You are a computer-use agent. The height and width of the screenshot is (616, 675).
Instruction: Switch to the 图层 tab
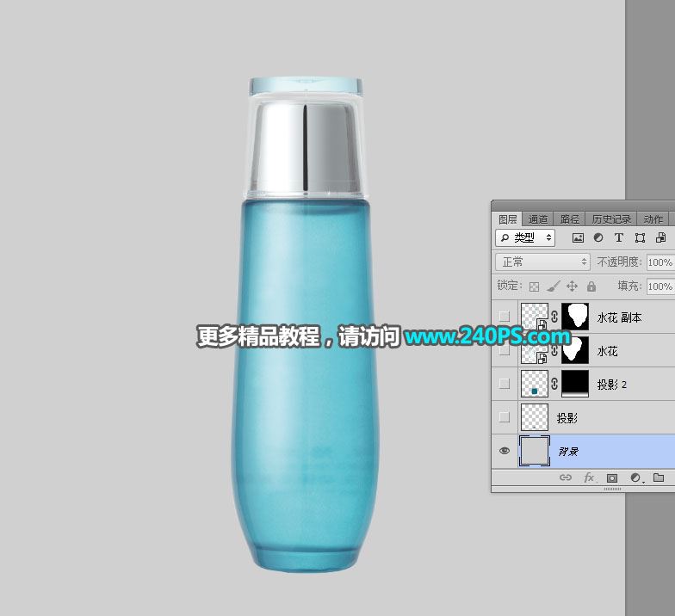click(x=508, y=219)
